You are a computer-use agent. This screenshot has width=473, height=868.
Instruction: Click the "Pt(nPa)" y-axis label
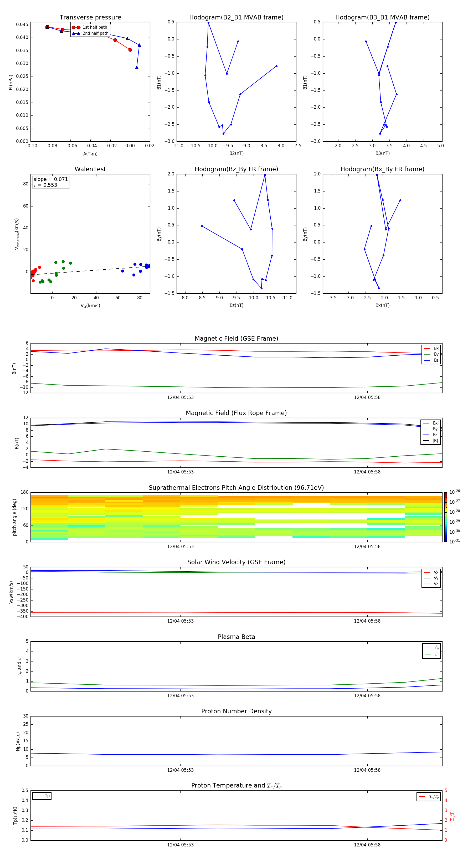(11, 82)
